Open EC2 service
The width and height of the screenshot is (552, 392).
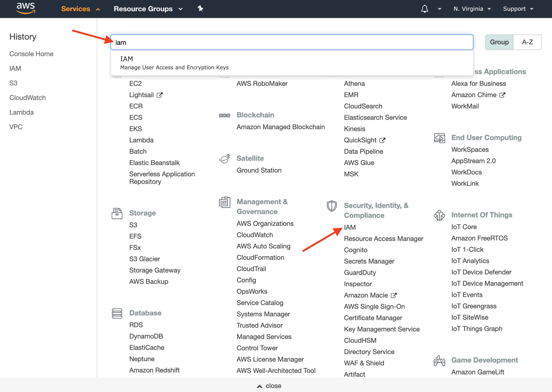coord(135,84)
